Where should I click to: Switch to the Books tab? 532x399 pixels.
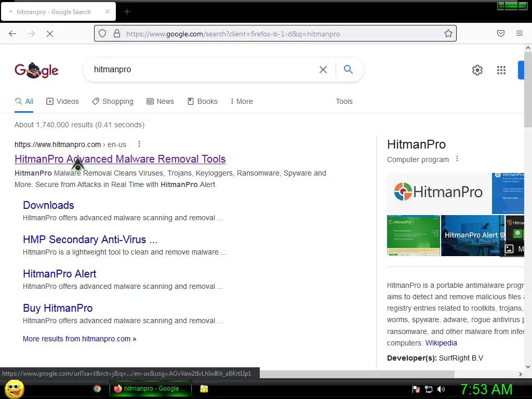click(x=203, y=101)
